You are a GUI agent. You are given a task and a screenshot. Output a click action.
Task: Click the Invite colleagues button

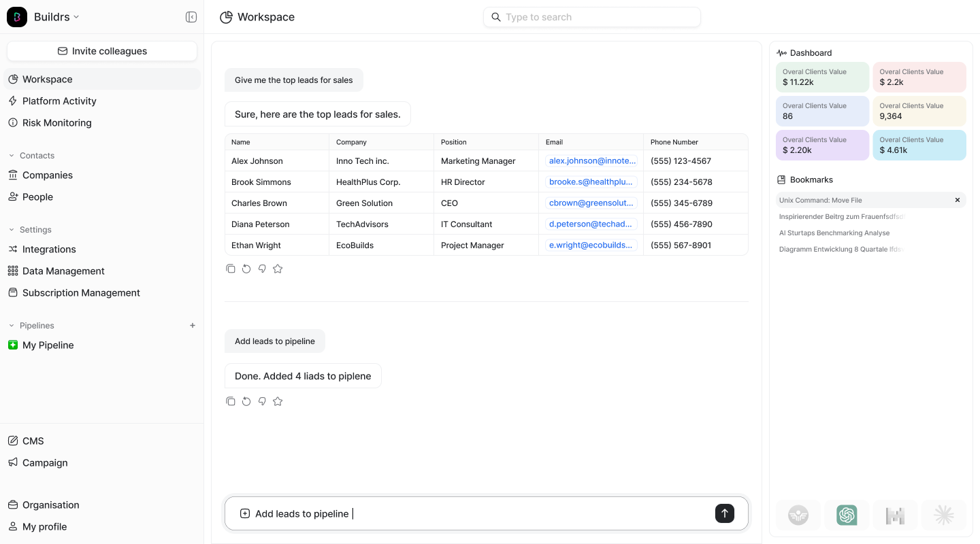101,51
